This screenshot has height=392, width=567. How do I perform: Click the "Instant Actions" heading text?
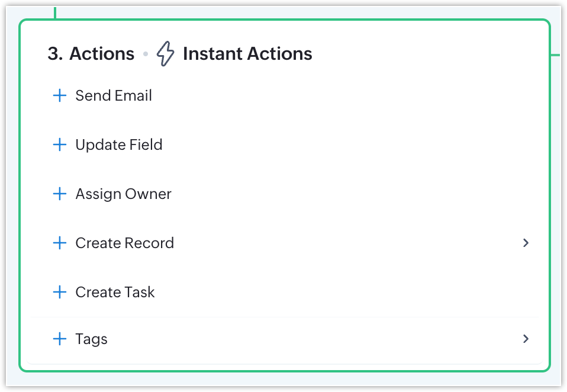click(247, 54)
